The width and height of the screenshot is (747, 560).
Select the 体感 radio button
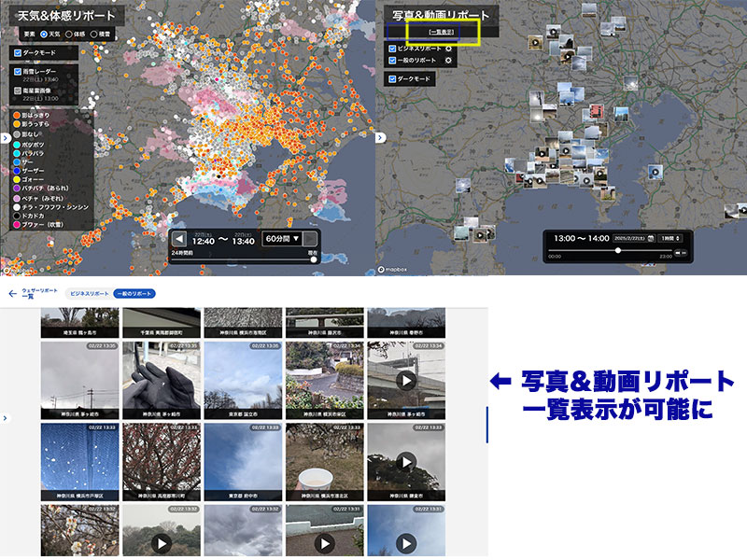[x=68, y=34]
